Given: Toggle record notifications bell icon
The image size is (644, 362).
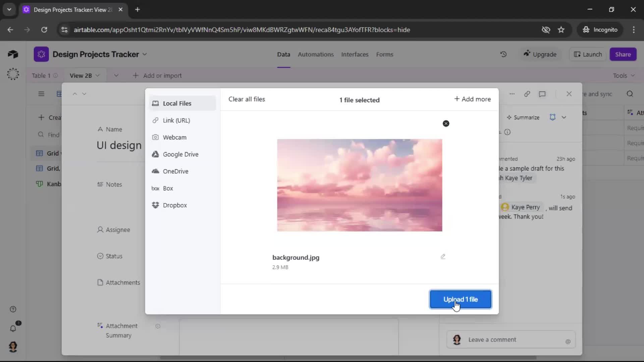Looking at the screenshot, I should pos(552,117).
